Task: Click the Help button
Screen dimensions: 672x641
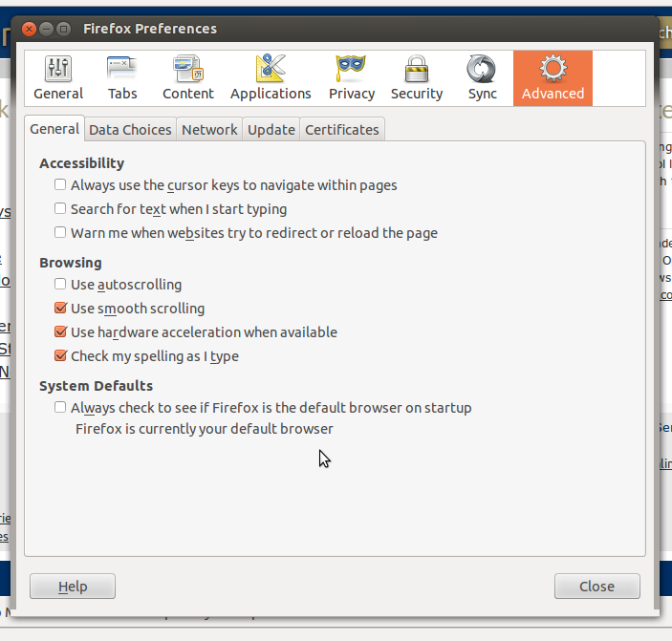Action: pos(73,587)
